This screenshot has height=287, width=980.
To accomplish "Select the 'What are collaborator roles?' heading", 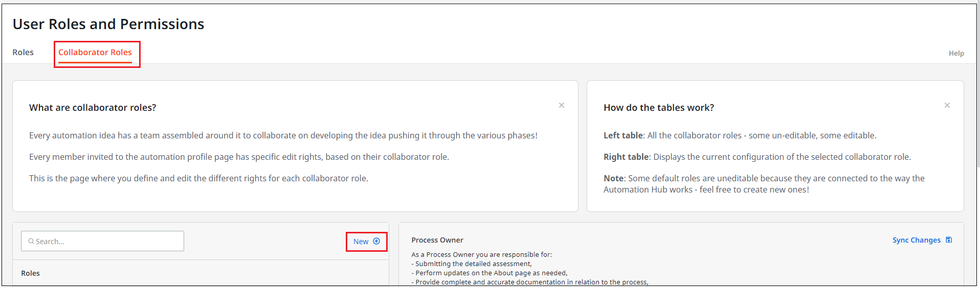I will tap(93, 108).
